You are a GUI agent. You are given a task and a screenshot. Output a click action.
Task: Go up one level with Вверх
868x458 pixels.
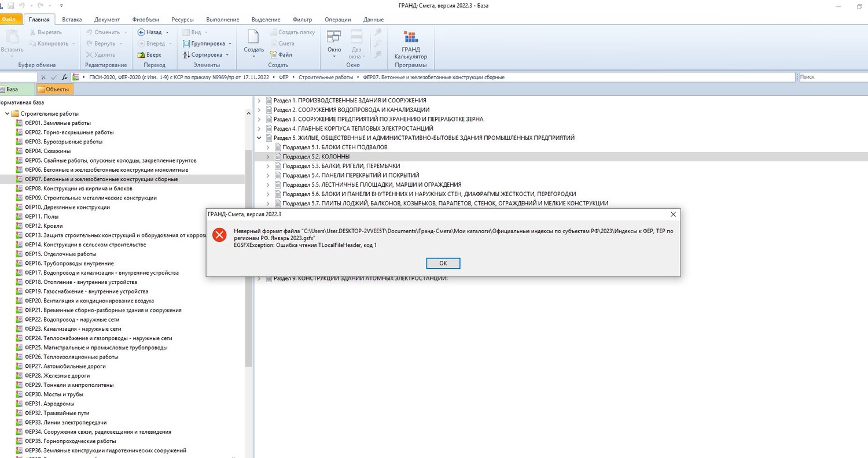point(149,55)
